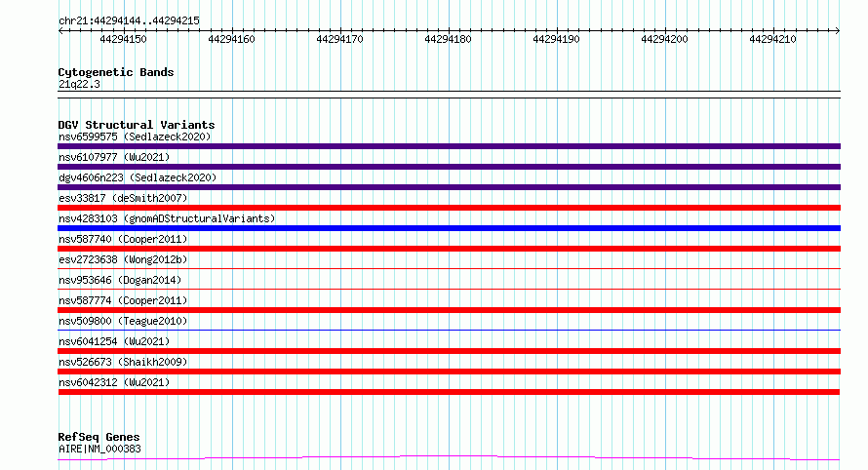Select variant nsv6107977 (Wu2021) label
Viewport: 868px width, 470px height.
pyautogui.click(x=114, y=157)
